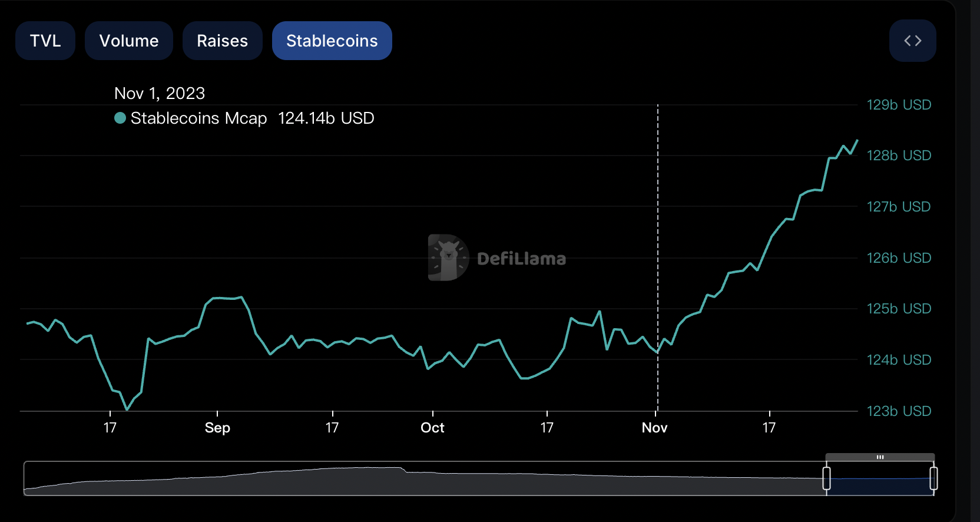
Task: Click the 129b USD axis label
Action: point(899,105)
